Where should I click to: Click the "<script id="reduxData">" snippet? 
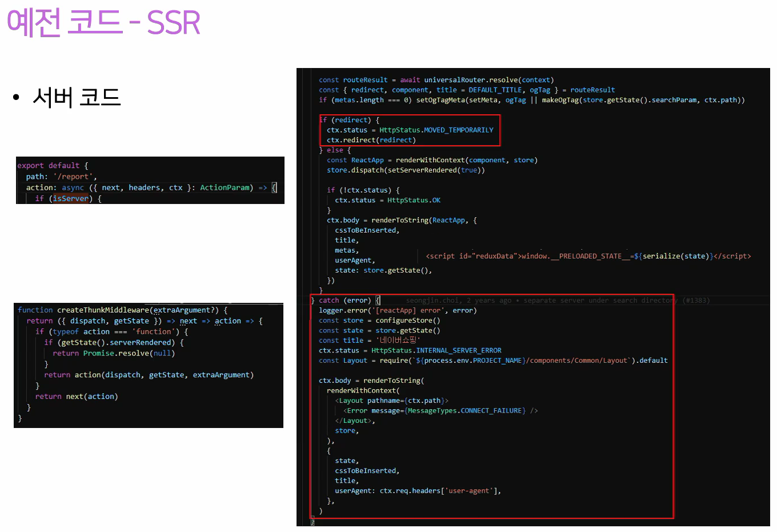588,256
